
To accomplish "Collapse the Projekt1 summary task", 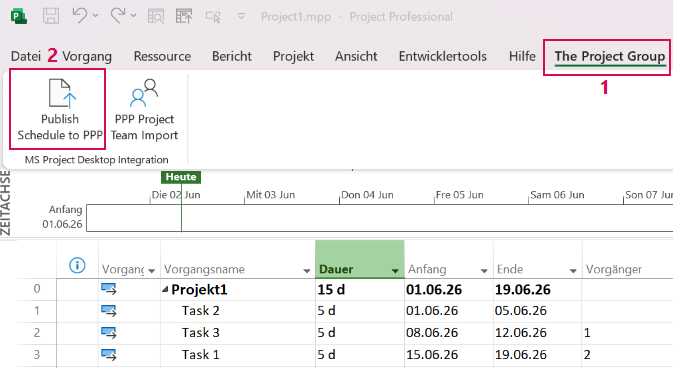I will [165, 290].
